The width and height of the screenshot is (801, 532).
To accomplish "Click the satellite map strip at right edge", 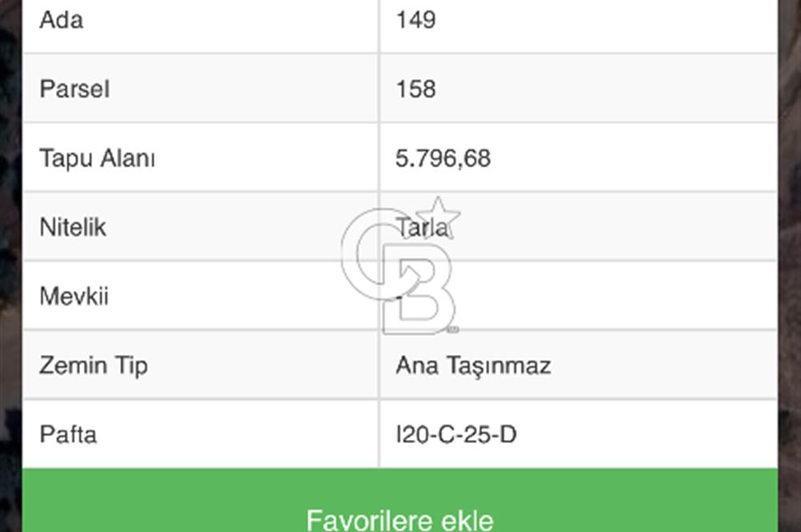I will [x=790, y=266].
